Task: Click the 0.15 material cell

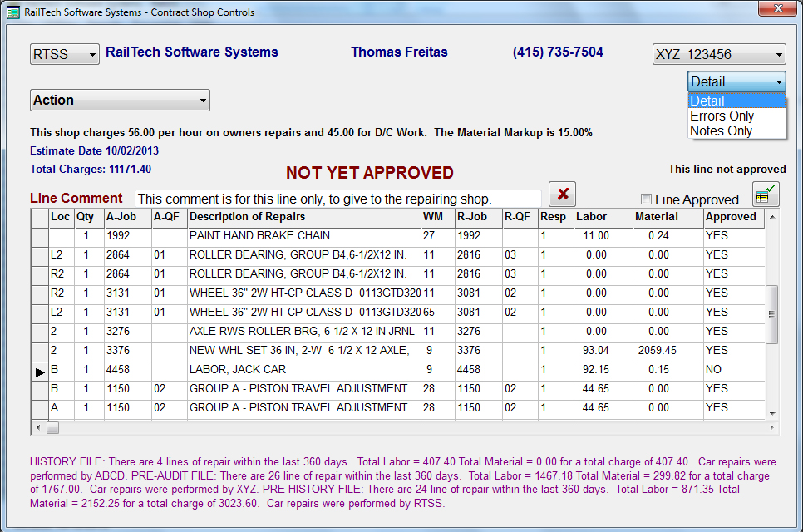Action: 668,370
